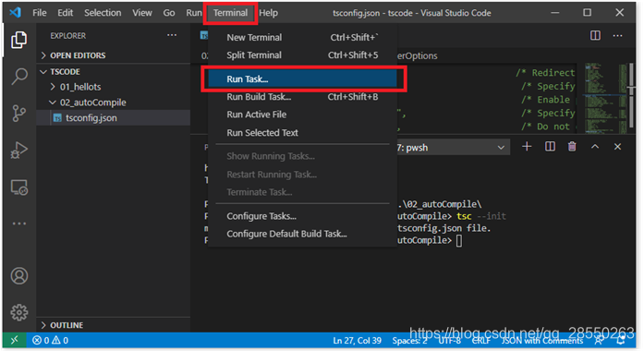Open editor more actions ellipsis
Viewport: 644px width, 351px height.
tap(617, 36)
